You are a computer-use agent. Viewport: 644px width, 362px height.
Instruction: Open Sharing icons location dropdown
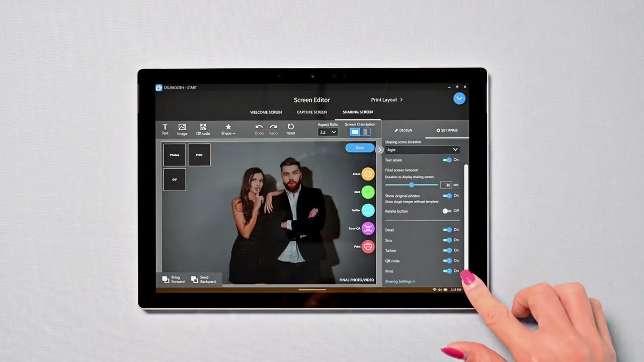click(422, 150)
